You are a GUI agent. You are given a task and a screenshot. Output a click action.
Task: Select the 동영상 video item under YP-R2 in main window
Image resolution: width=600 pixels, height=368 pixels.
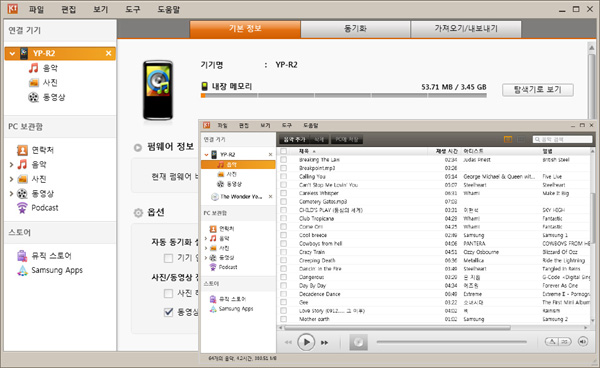tap(47, 97)
